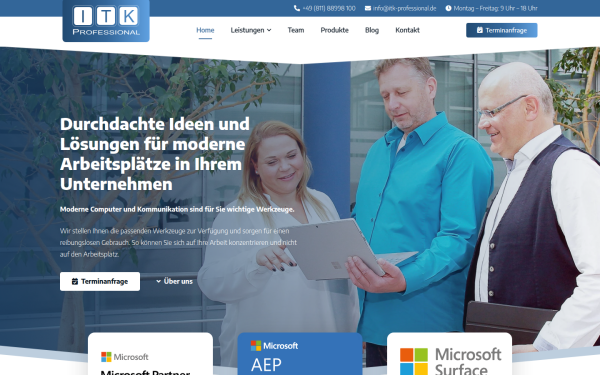Click subheading Moderne Computer und Kommunikation
Viewport: 600px width, 375px height.
point(177,209)
